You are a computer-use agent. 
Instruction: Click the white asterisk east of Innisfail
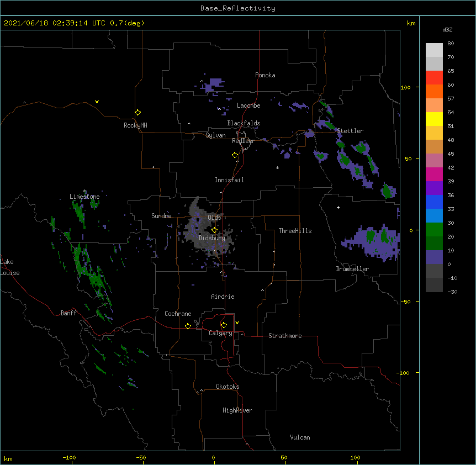pyautogui.click(x=277, y=168)
